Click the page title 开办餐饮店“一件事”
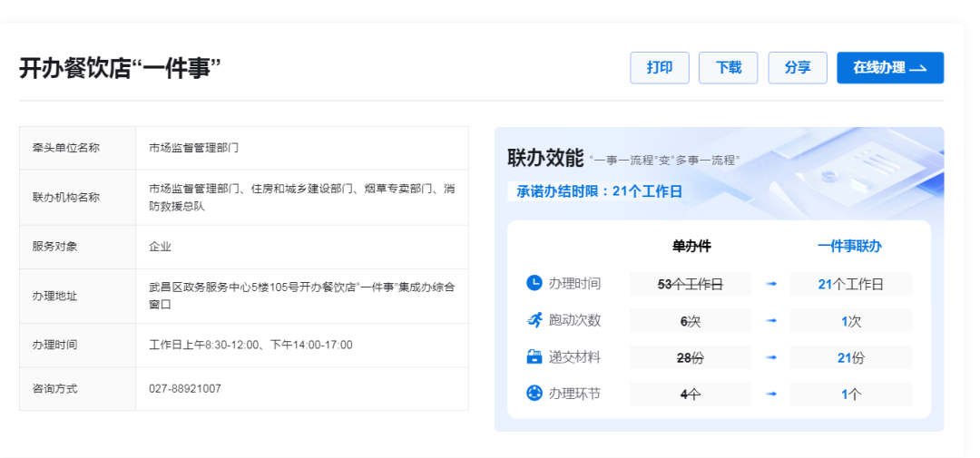The image size is (980, 458). point(121,68)
